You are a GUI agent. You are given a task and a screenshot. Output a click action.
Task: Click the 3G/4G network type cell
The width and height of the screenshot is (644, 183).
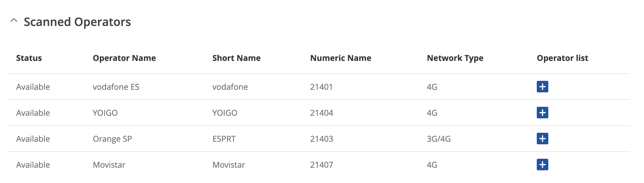click(439, 139)
